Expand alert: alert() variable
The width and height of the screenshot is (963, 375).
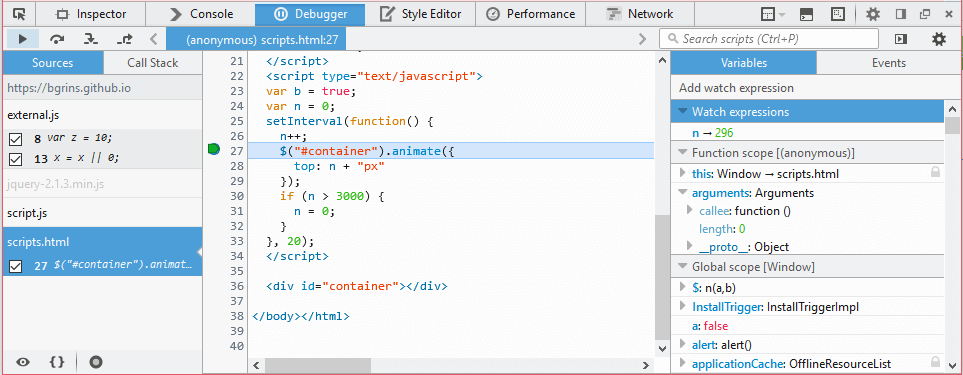coord(682,344)
